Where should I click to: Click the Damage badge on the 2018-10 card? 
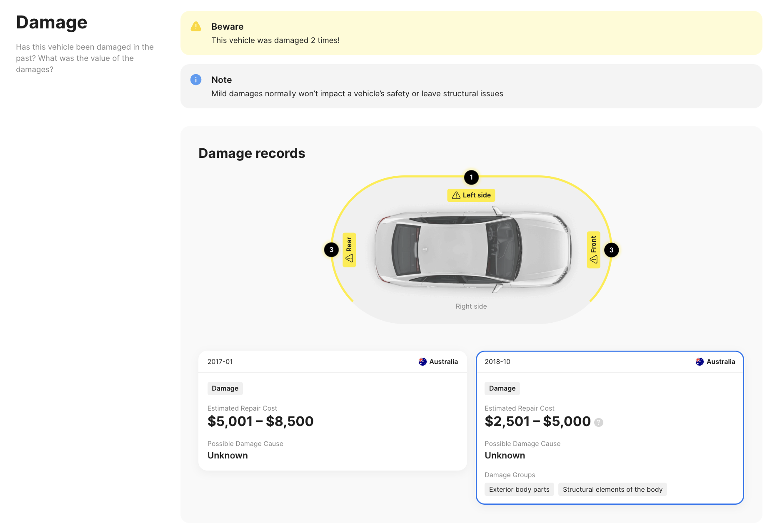[502, 388]
